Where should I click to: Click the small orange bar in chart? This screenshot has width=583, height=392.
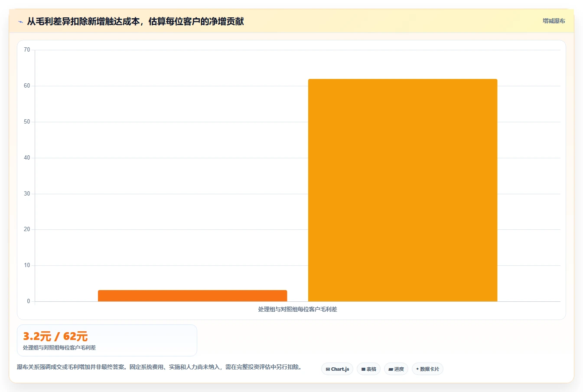192,296
